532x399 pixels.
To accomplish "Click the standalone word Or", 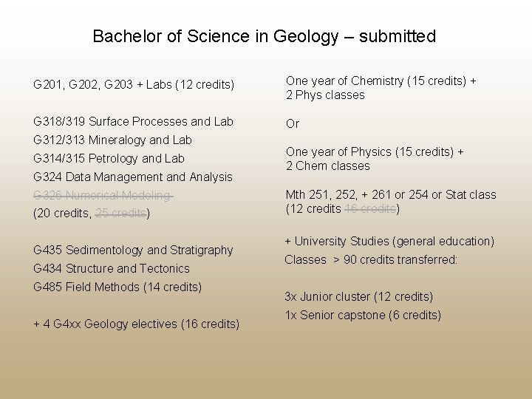I will pos(293,123).
